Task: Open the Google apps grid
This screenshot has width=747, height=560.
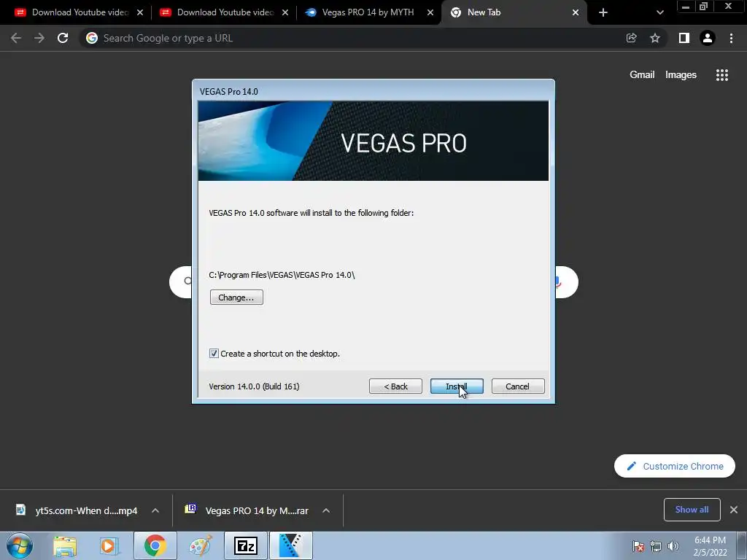Action: point(721,75)
